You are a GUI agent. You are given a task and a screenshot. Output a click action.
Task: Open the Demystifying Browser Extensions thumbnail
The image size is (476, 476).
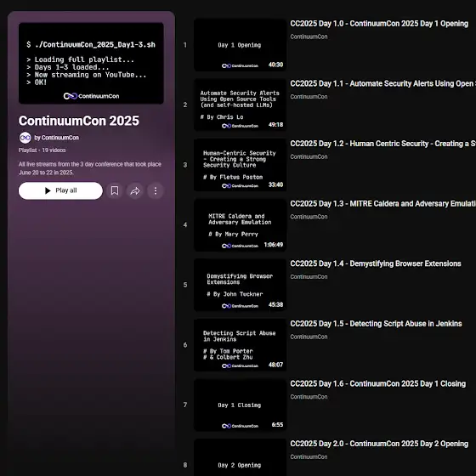240,285
